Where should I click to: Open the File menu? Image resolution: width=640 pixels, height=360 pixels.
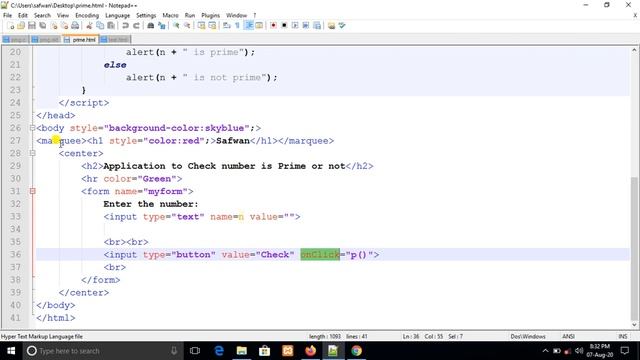(x=7, y=15)
